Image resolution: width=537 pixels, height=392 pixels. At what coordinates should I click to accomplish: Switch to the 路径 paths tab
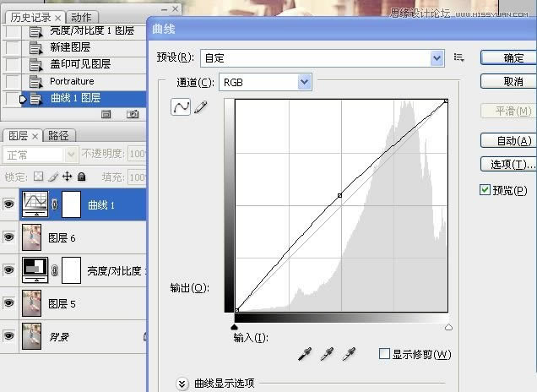point(58,135)
